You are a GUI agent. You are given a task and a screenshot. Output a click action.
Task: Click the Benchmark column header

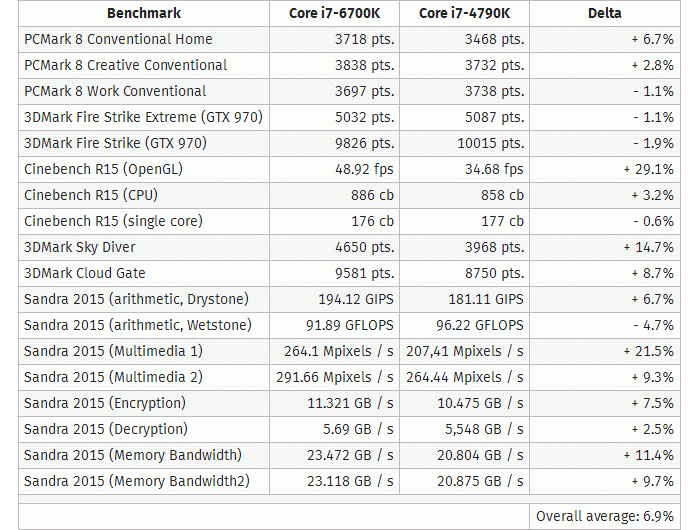[x=144, y=13]
